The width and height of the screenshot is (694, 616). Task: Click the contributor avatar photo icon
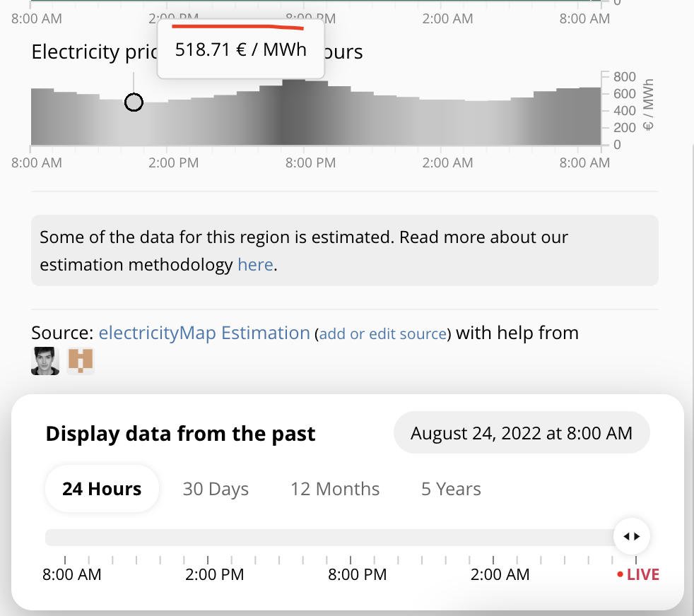point(45,361)
